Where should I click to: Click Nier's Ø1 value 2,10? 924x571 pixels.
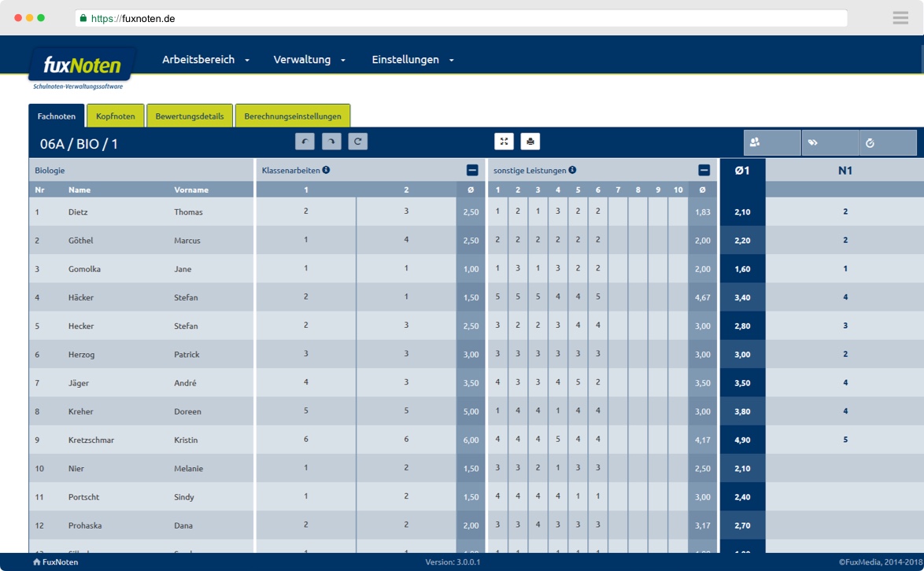[742, 469]
